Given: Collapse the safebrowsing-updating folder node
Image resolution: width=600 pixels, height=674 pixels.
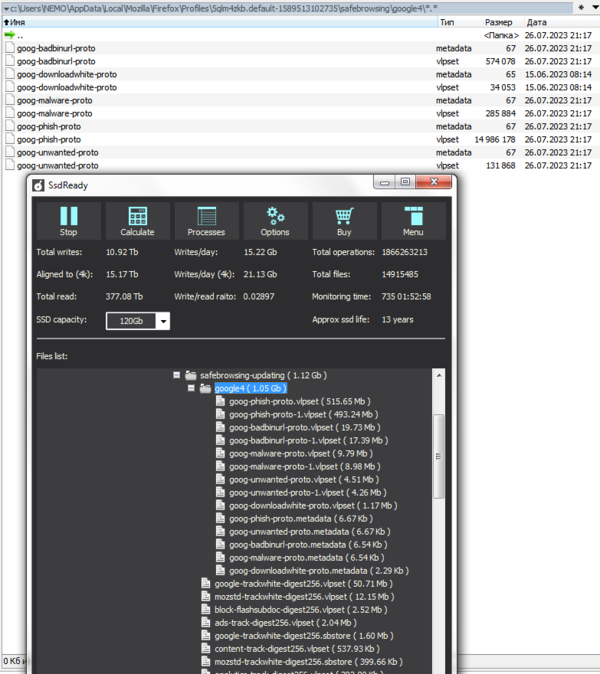Looking at the screenshot, I should click(x=177, y=375).
